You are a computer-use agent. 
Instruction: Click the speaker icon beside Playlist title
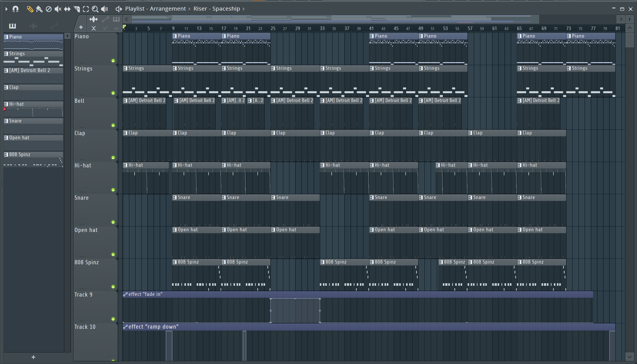point(119,9)
